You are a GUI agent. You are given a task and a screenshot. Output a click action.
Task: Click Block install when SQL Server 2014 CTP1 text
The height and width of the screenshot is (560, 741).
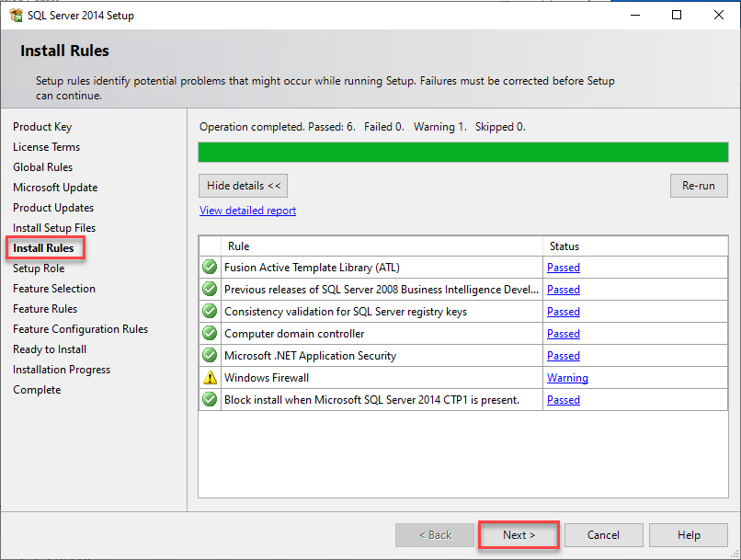coord(372,400)
